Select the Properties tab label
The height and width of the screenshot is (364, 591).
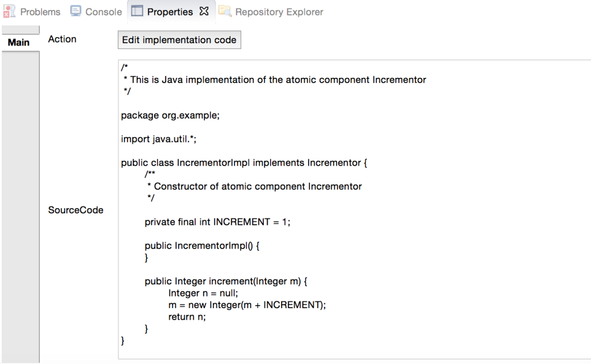(x=170, y=12)
